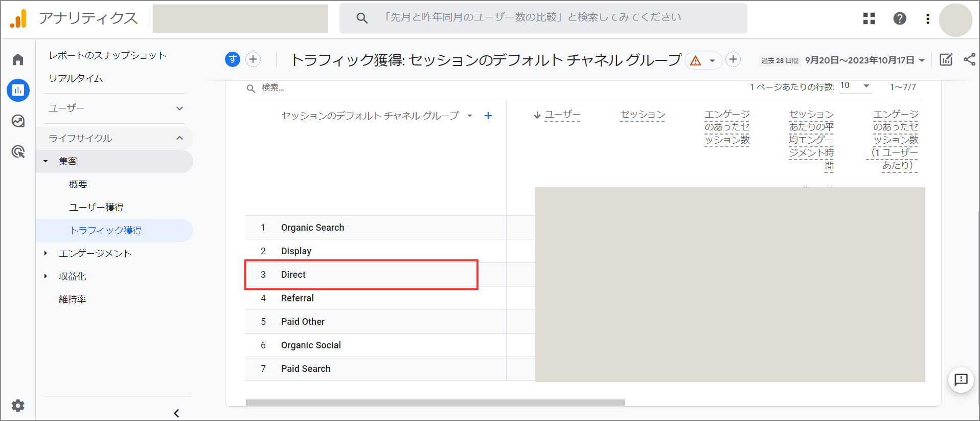Open the Home icon in left rail
980x421 pixels.
(x=18, y=59)
